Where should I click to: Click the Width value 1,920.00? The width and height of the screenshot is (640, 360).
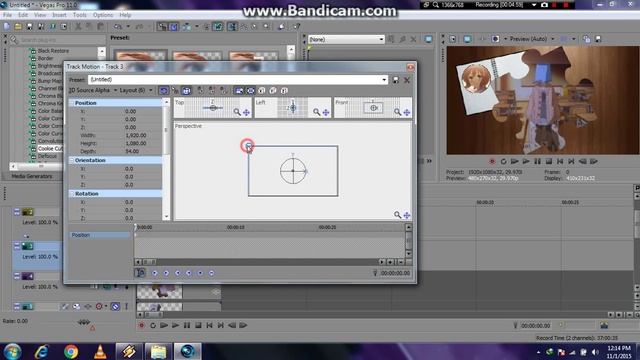[136, 135]
